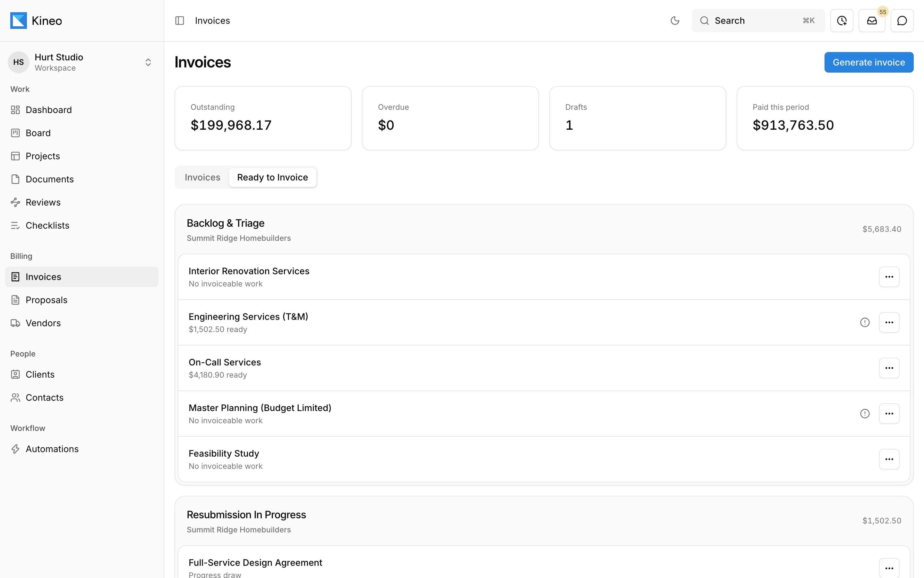Click the Reviews workflow icon

pyautogui.click(x=15, y=203)
